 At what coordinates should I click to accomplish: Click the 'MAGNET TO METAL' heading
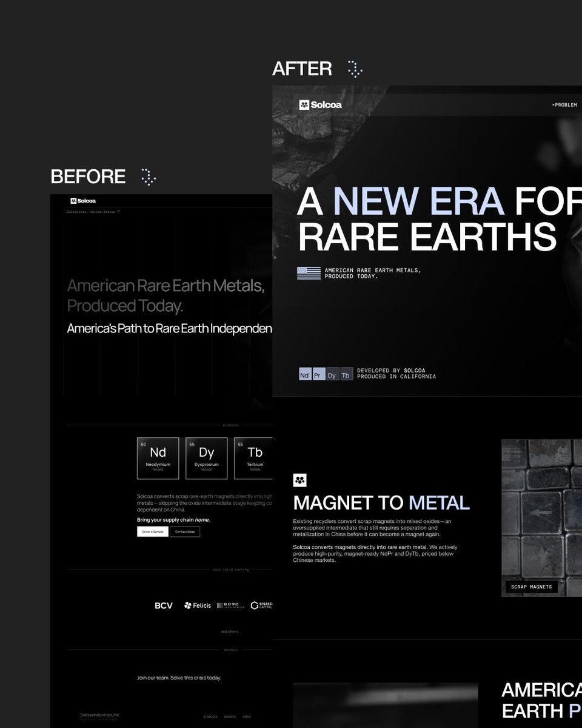[381, 502]
